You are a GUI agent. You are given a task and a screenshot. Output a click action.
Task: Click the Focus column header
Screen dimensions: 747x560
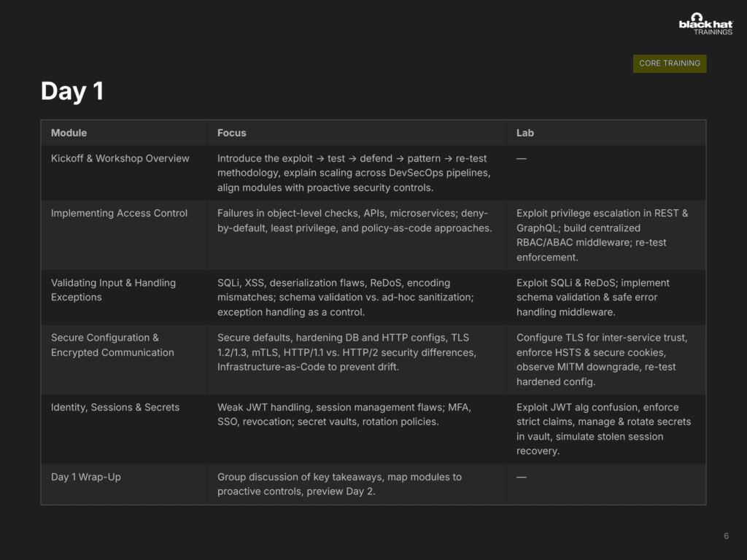[232, 133]
